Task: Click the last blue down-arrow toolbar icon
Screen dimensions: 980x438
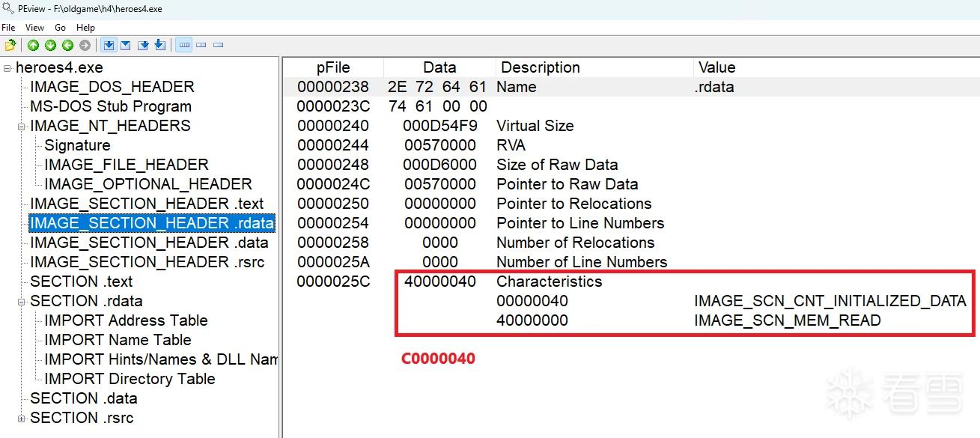Action: [x=159, y=45]
